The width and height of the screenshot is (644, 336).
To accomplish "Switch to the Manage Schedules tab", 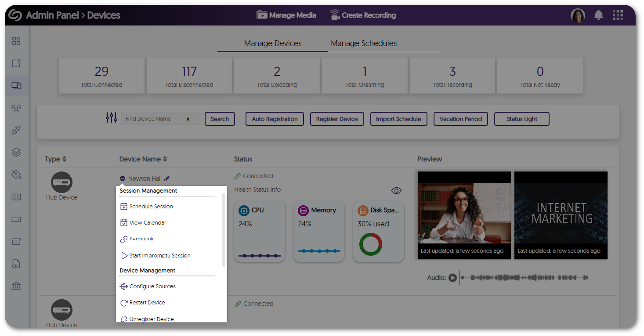I will (x=363, y=43).
